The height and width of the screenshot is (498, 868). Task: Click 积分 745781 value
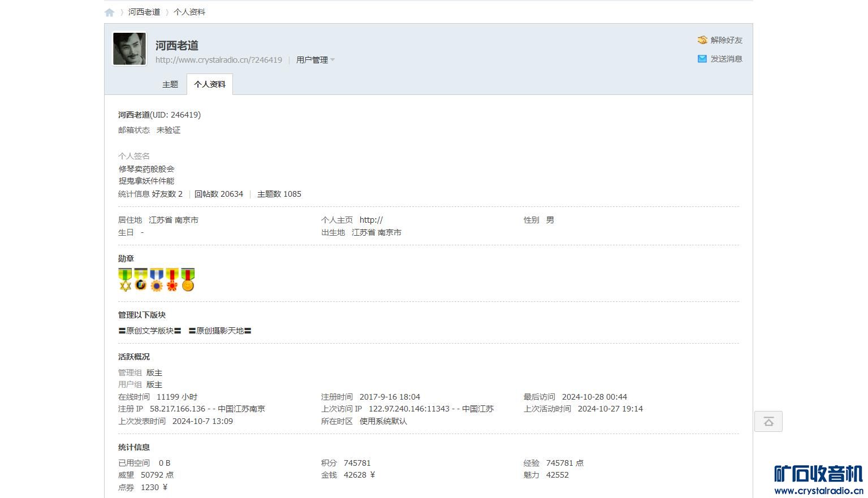coord(357,463)
